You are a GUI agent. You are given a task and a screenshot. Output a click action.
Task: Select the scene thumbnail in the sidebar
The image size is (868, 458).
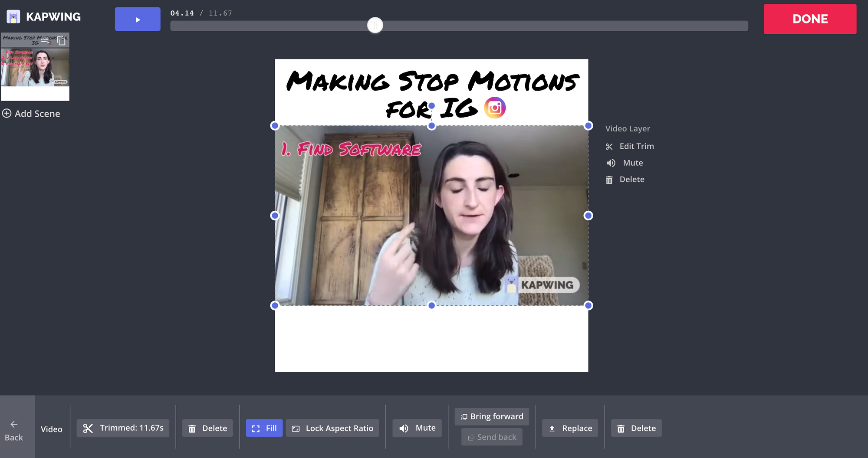tap(35, 67)
